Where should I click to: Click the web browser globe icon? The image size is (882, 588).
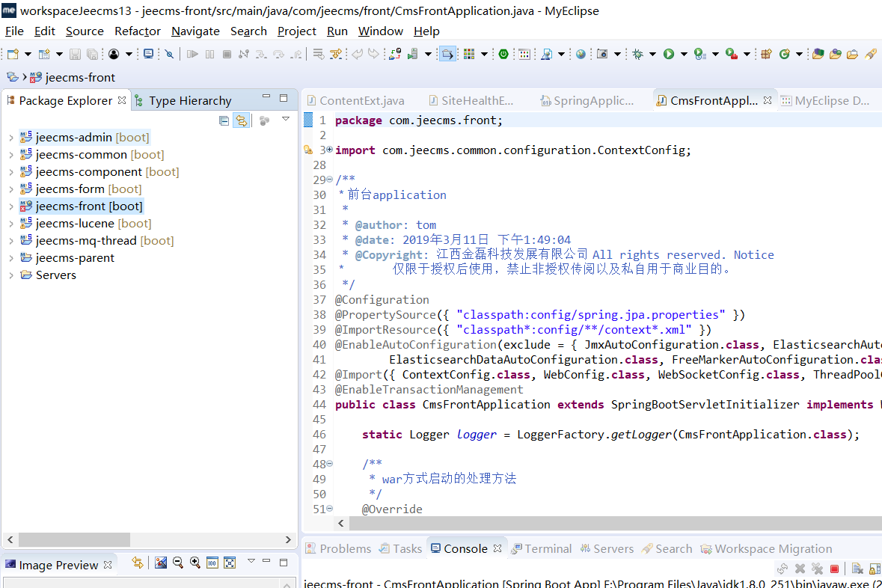[x=581, y=54]
